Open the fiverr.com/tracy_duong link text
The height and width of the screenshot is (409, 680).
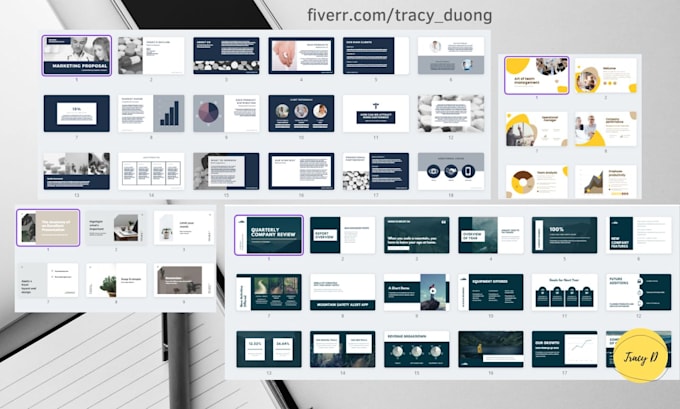point(399,16)
